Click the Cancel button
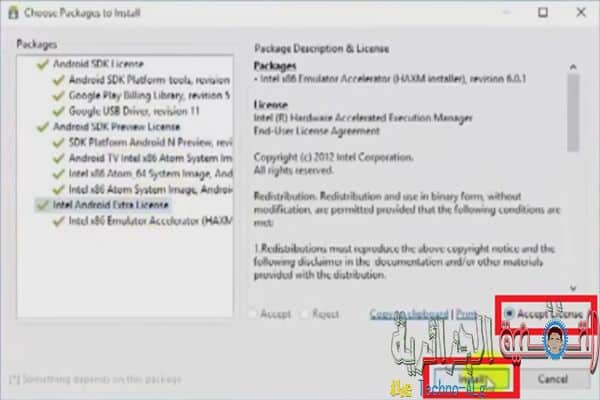Image resolution: width=600 pixels, height=400 pixels. [553, 379]
